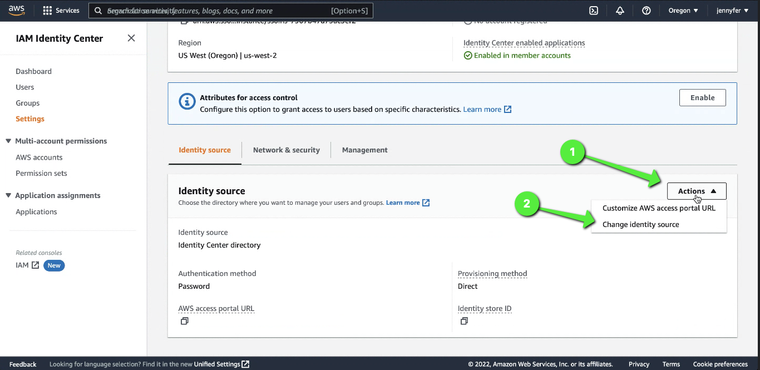Open the Oregon region dropdown
Screen dimensions: 760x370
click(683, 11)
